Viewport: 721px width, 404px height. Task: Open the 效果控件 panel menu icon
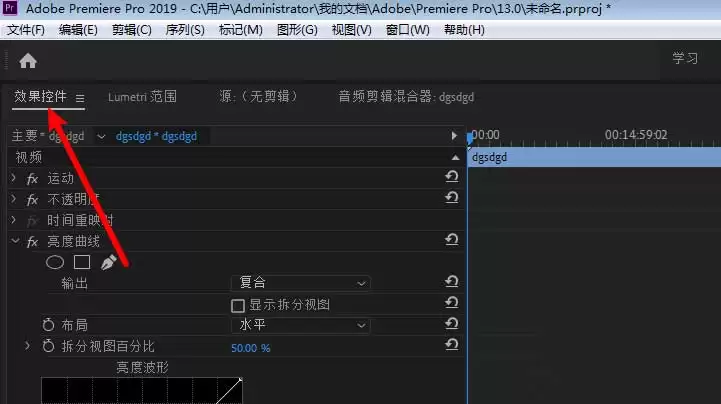[x=80, y=98]
